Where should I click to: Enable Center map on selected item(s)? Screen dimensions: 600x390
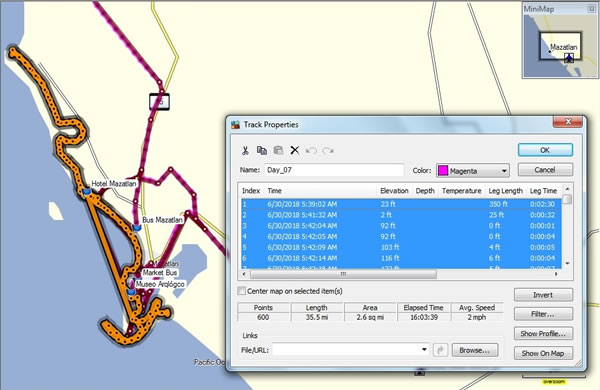tap(241, 291)
